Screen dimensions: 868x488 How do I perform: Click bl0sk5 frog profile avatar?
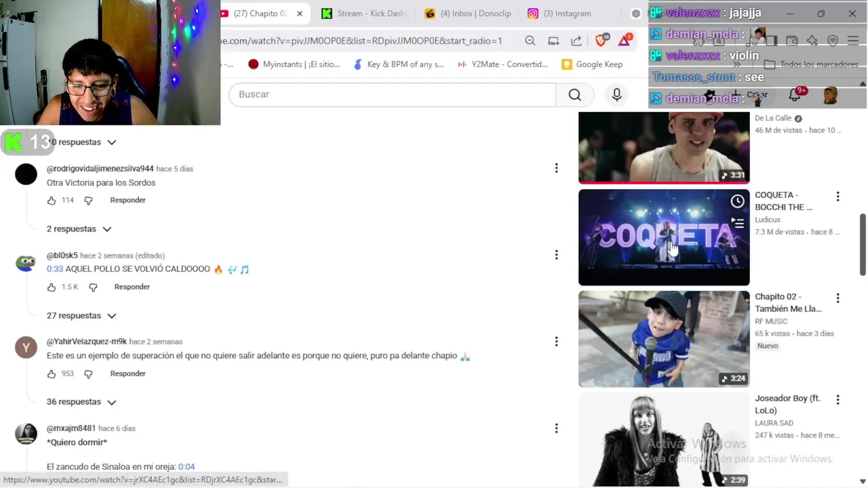coord(26,262)
